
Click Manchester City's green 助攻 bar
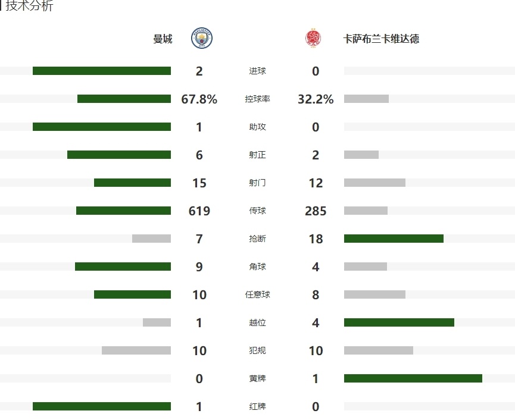(x=102, y=127)
